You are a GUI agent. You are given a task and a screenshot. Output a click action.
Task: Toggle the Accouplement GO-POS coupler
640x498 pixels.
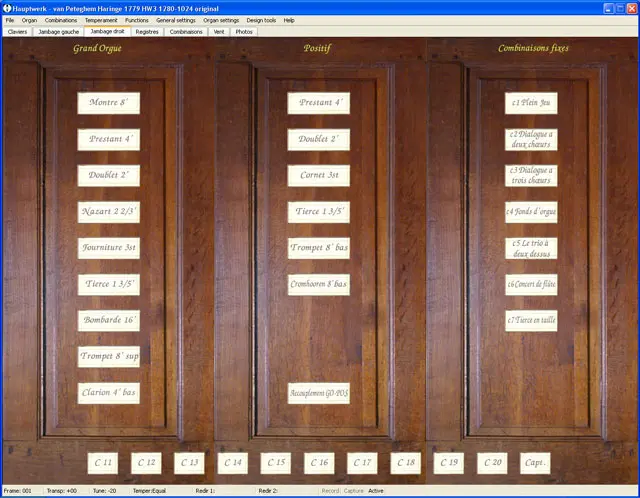[318, 392]
